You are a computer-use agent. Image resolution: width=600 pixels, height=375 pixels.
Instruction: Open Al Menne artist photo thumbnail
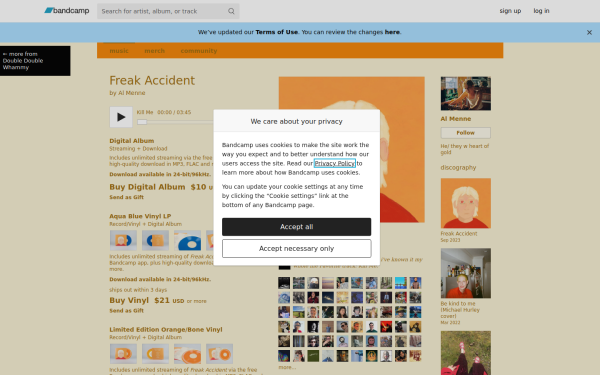(466, 94)
